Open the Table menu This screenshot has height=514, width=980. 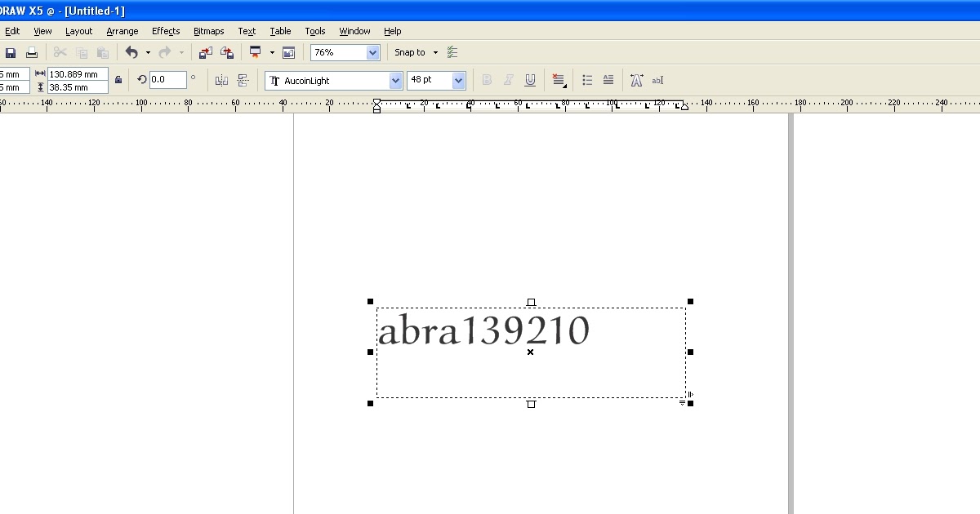281,31
